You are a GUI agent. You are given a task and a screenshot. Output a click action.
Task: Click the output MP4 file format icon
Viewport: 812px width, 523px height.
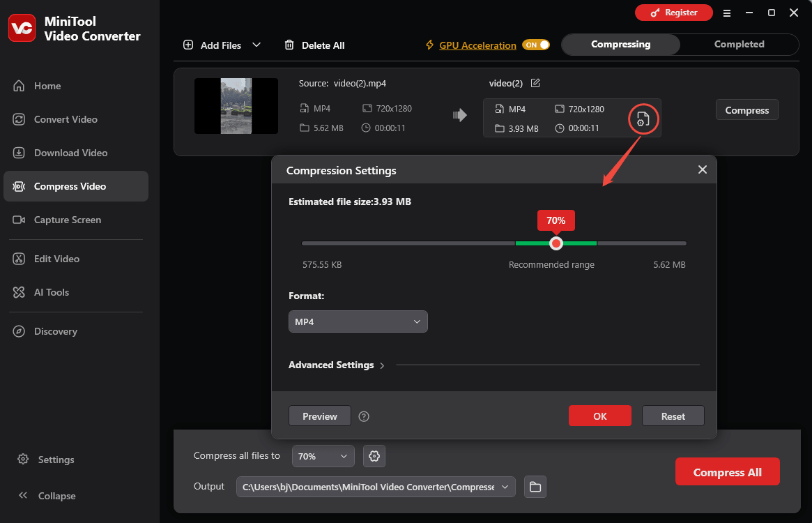[x=499, y=109]
